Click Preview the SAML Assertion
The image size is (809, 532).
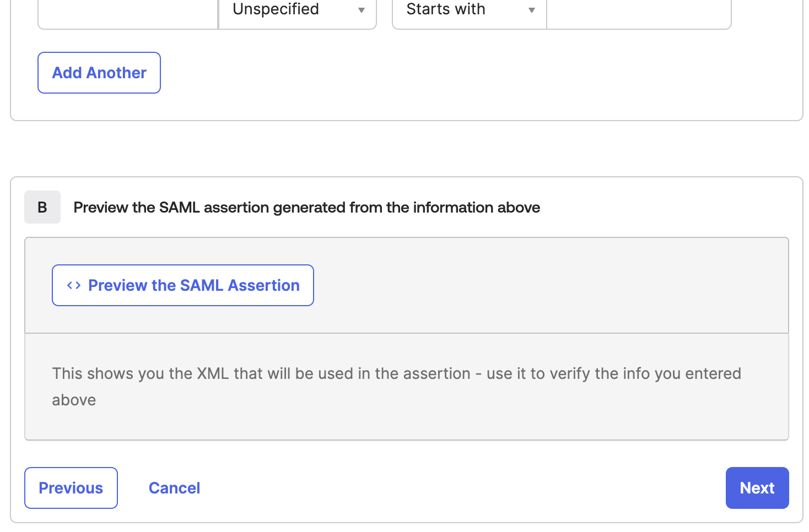tap(183, 285)
